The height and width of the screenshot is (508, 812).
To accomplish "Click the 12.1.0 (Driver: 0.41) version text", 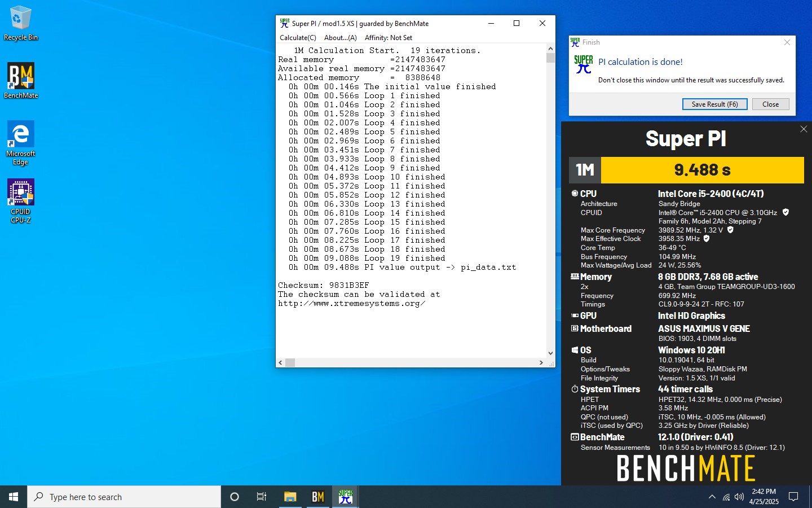I will [x=695, y=437].
